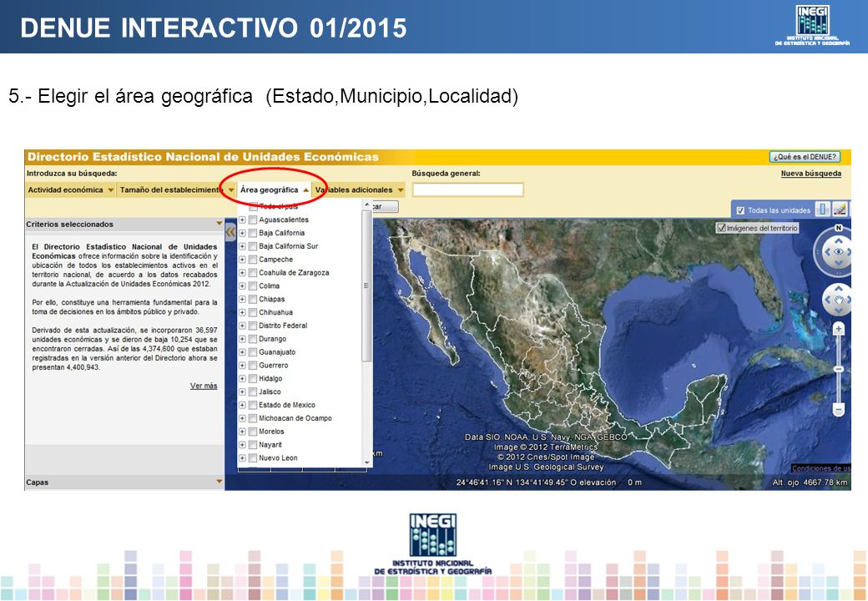Click the Búsqueda general input field
This screenshot has height=601, width=868.
pyautogui.click(x=467, y=189)
